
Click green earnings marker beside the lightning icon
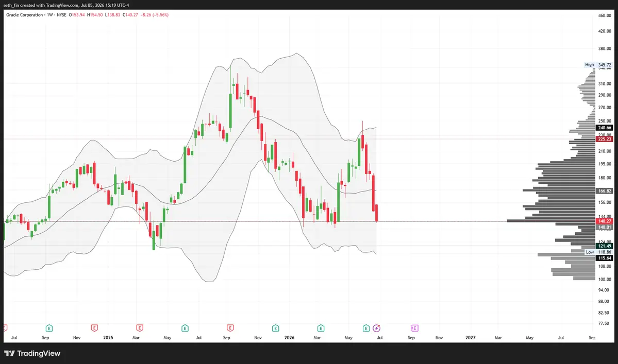366,328
